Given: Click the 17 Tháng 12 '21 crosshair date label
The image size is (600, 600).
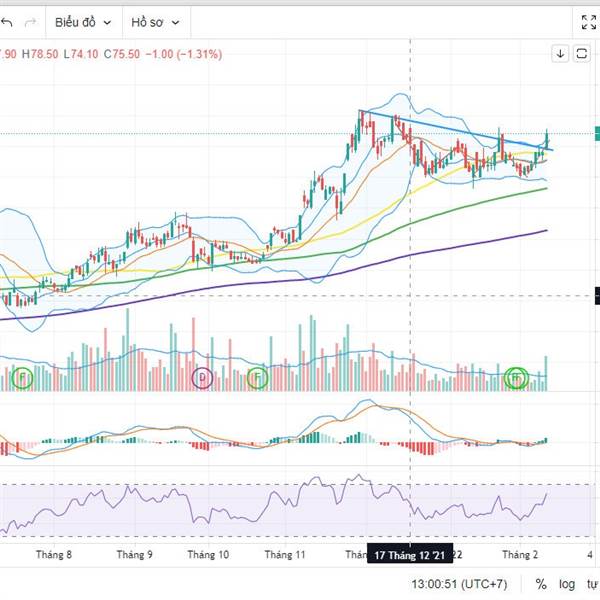Looking at the screenshot, I should click(x=410, y=555).
